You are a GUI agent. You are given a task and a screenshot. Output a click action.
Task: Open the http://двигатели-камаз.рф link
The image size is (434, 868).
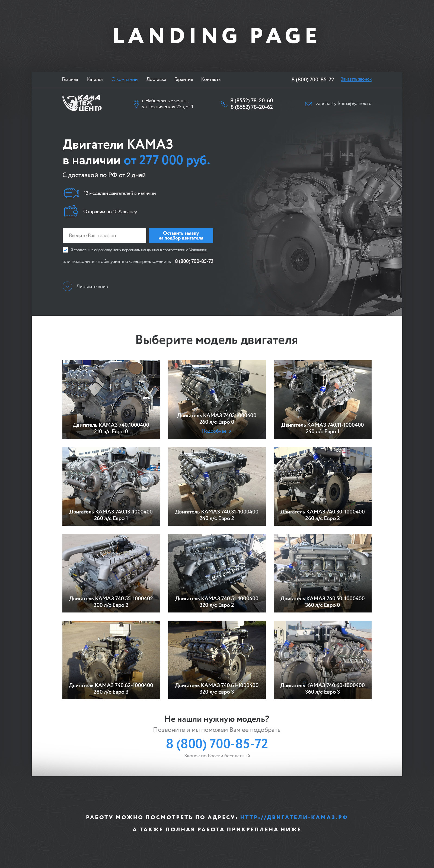[294, 817]
